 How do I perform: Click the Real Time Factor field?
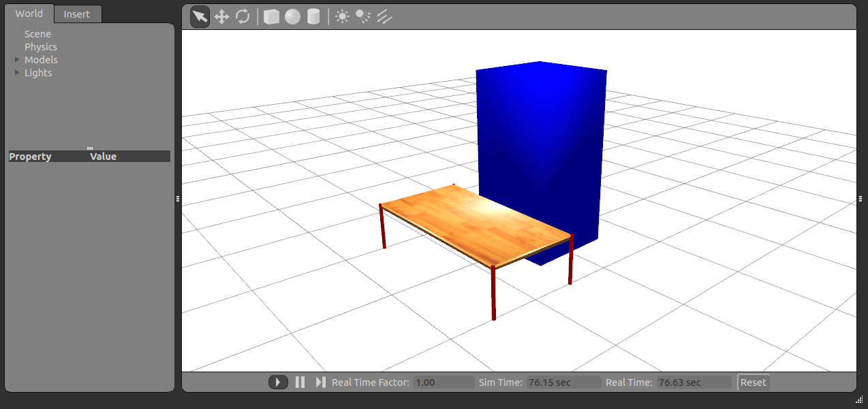click(444, 382)
